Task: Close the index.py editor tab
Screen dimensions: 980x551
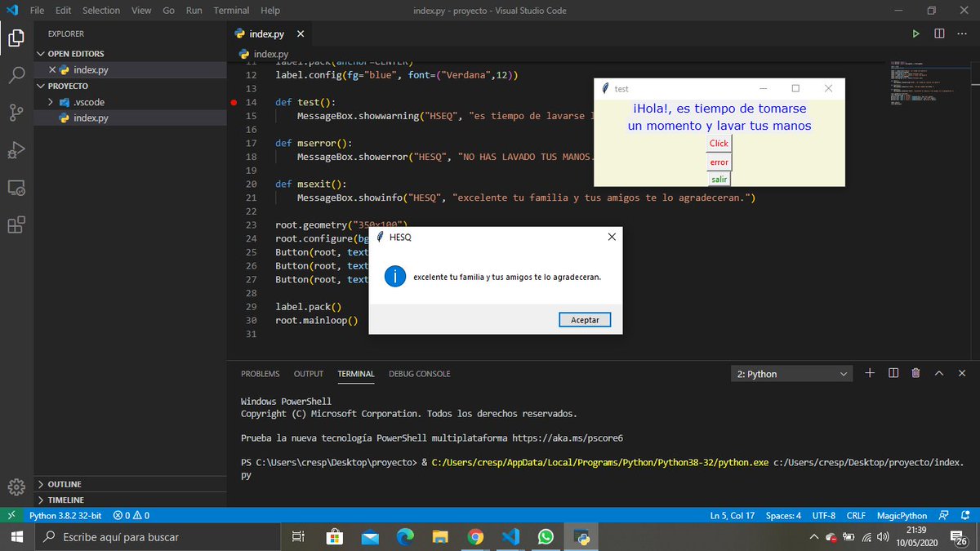Action: pos(301,34)
